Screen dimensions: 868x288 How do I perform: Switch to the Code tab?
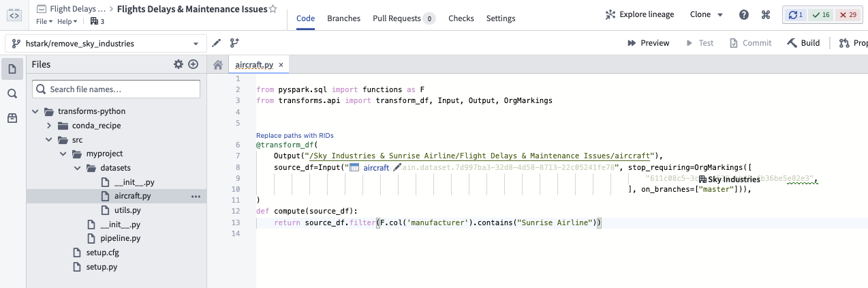coord(305,18)
